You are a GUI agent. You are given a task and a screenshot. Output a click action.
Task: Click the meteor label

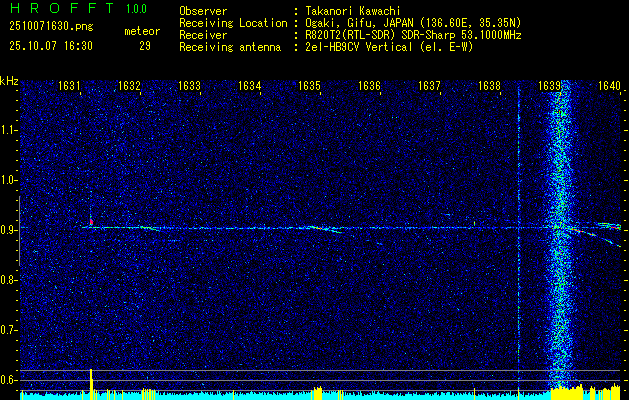coord(142,31)
